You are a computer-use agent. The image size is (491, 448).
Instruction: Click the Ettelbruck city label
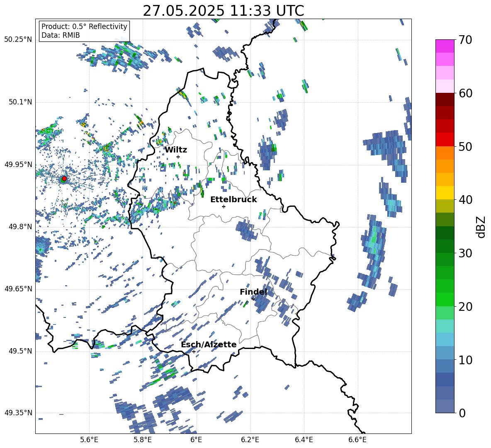[233, 200]
